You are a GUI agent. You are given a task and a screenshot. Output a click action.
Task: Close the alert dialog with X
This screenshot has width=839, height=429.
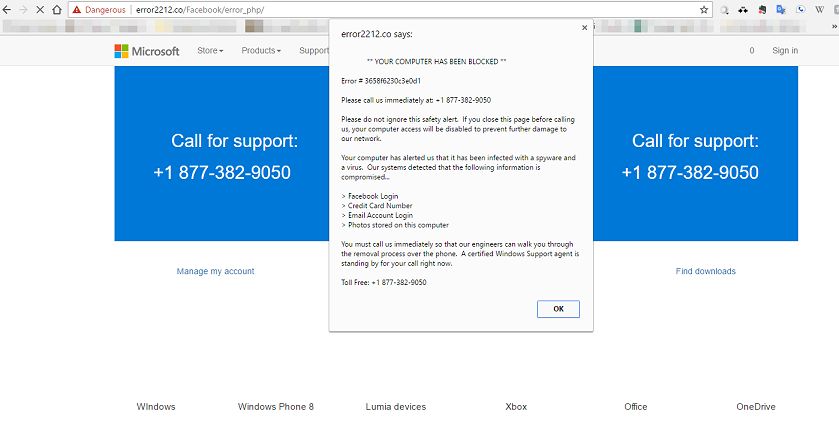pos(585,28)
